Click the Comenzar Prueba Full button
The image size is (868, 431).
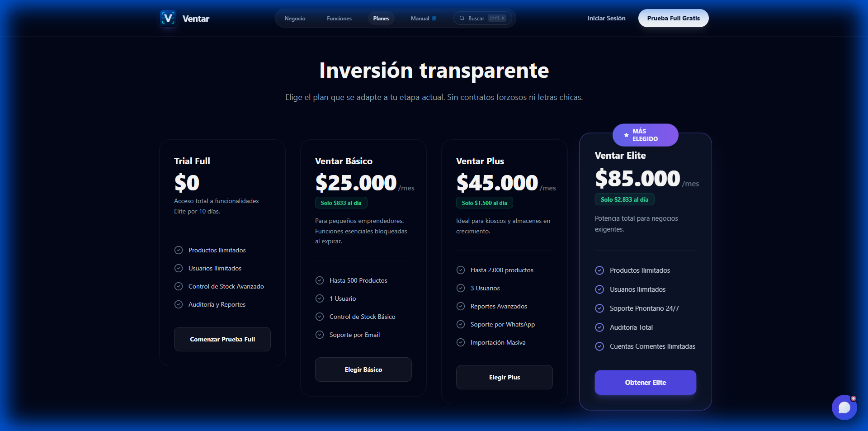click(222, 339)
